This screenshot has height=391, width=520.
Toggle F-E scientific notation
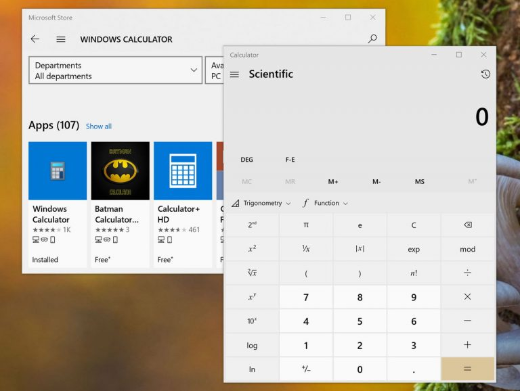click(290, 160)
